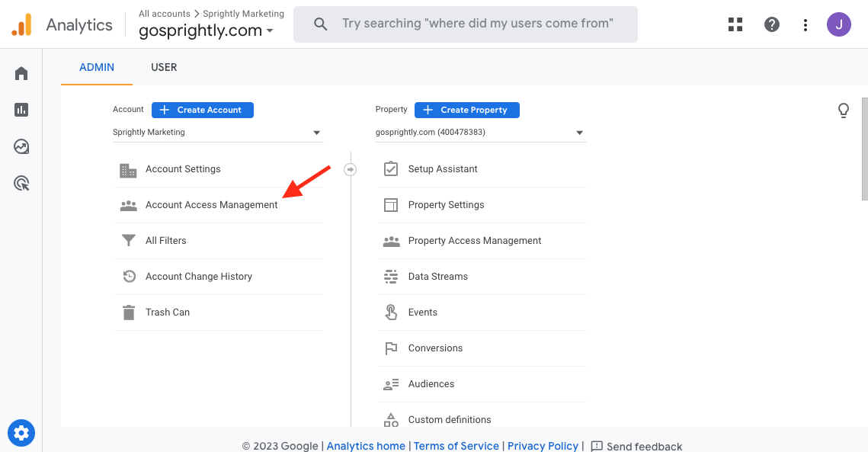Open the Reports bar chart icon
The height and width of the screenshot is (452, 868).
click(21, 110)
